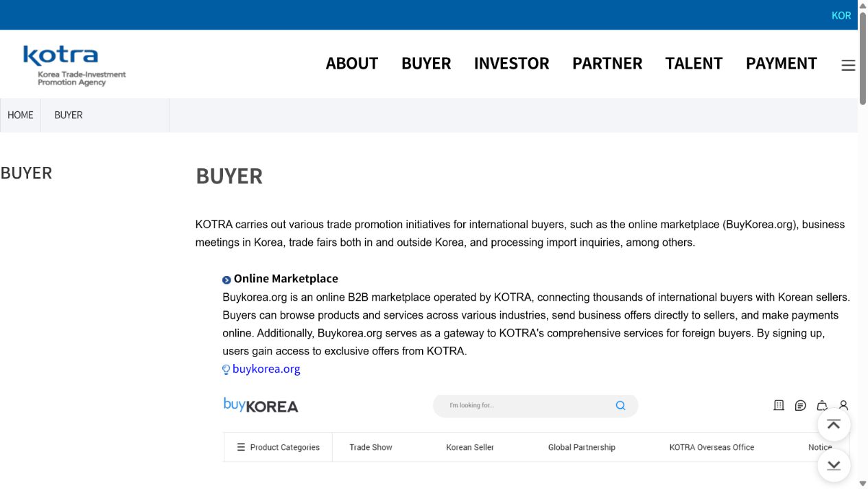Expand Product Categories menu

(x=279, y=447)
